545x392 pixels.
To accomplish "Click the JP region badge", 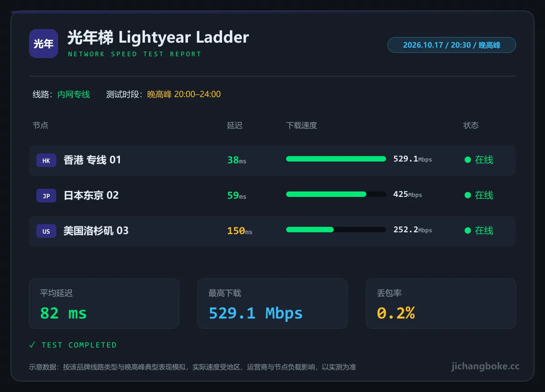I will [46, 196].
